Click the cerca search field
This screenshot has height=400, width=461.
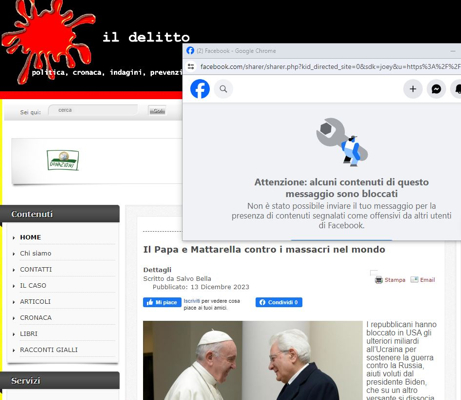(x=93, y=110)
